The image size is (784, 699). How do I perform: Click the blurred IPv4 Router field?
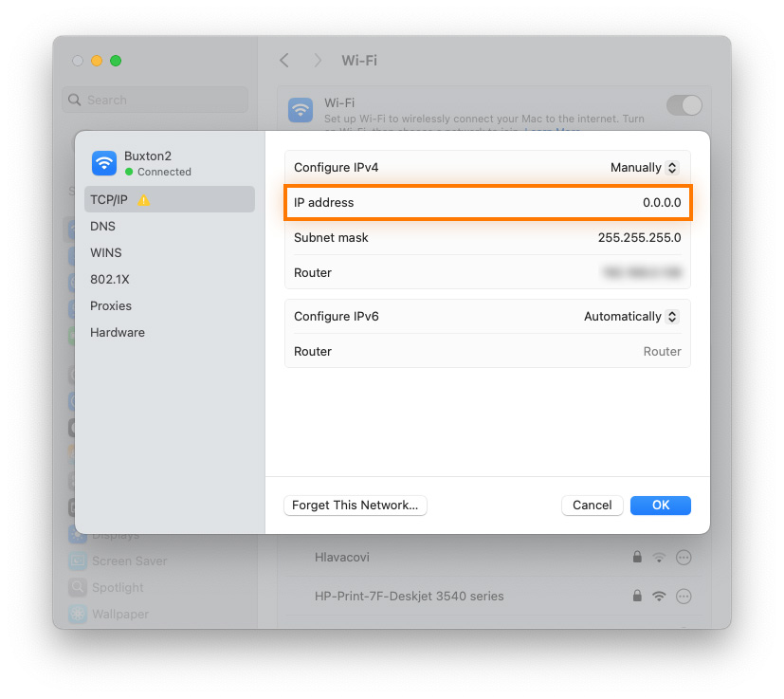click(x=487, y=272)
